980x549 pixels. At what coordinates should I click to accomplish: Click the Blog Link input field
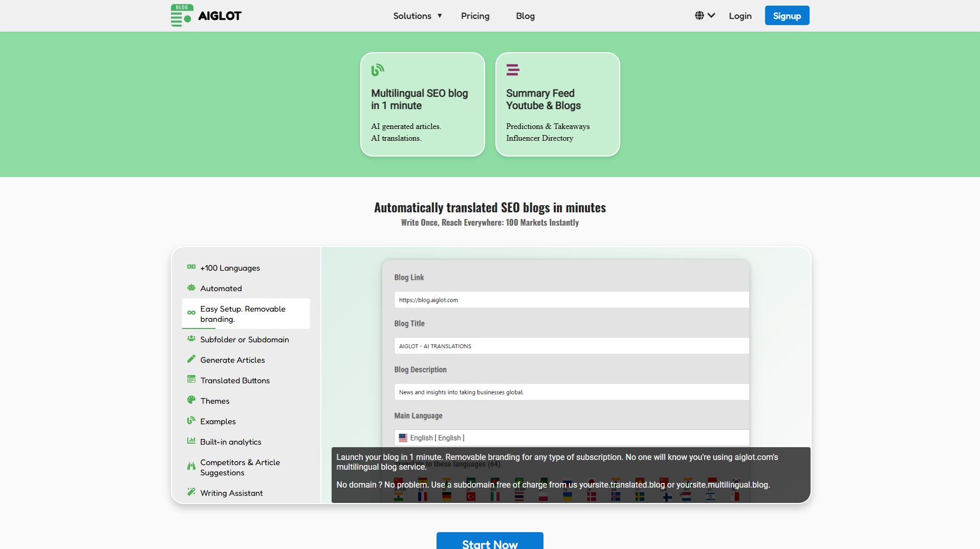pos(571,300)
